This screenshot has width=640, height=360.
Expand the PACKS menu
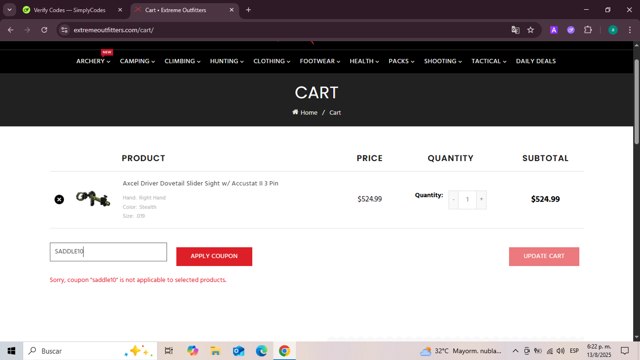coord(401,61)
